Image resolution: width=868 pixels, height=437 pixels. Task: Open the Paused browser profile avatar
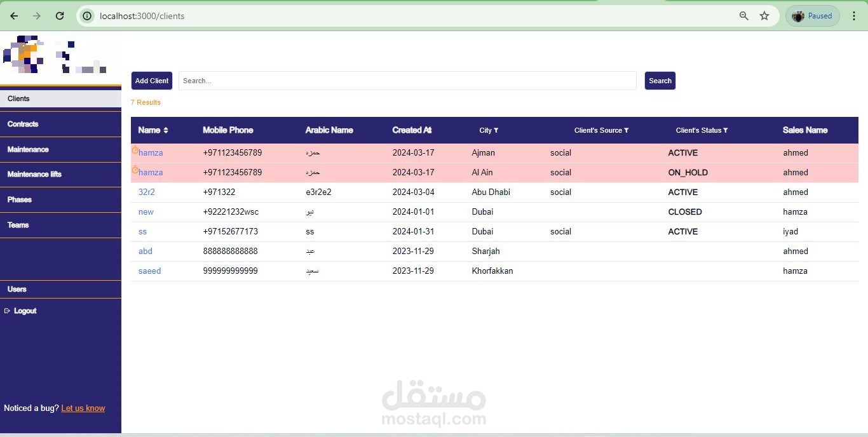point(812,16)
